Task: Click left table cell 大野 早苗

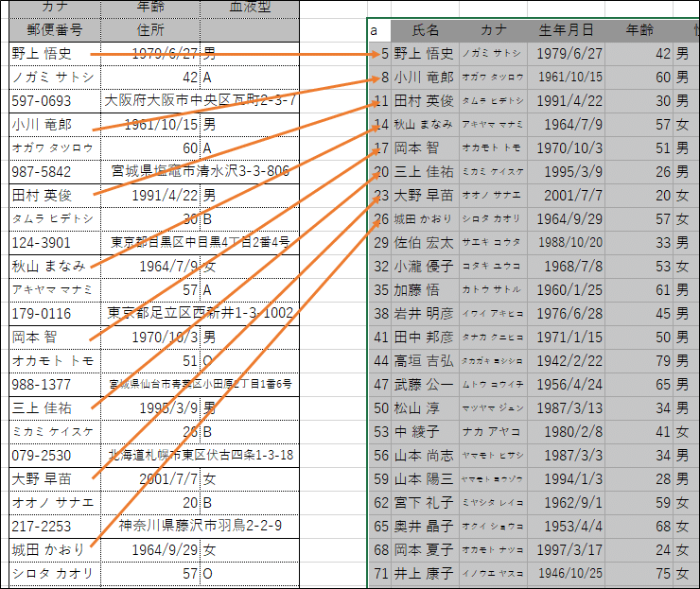Action: tap(55, 479)
